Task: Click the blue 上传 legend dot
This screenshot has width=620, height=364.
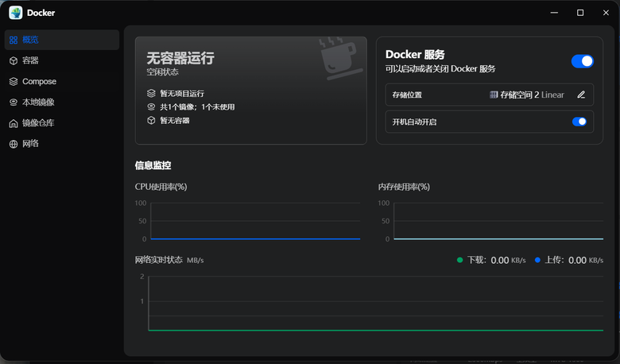Action: (537, 260)
